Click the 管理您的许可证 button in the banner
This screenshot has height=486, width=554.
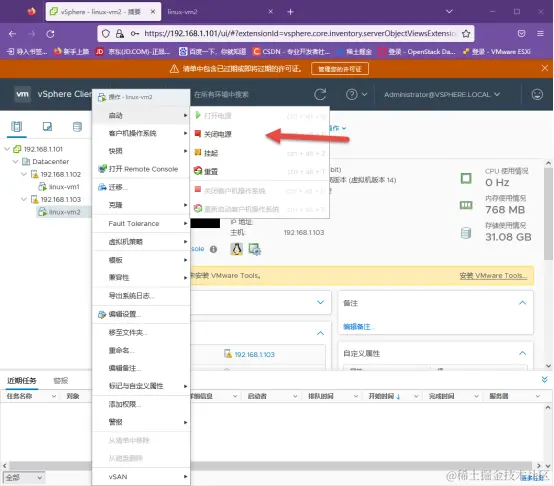click(x=340, y=69)
